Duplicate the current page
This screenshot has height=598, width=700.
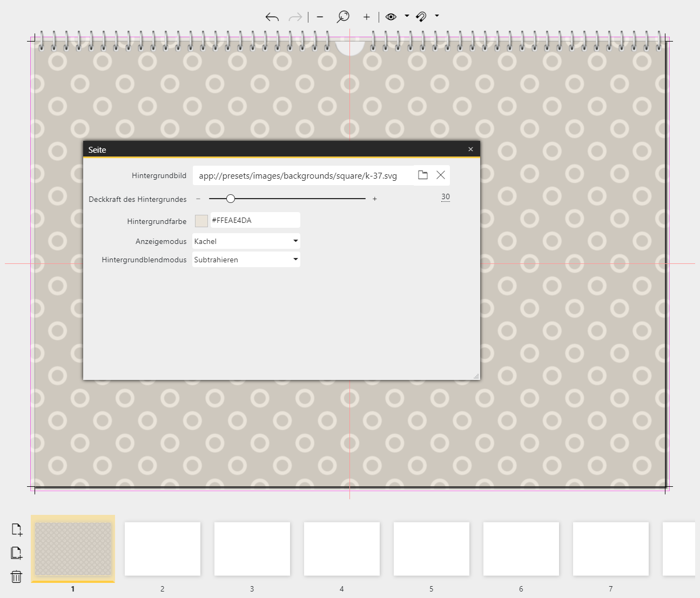[x=17, y=553]
